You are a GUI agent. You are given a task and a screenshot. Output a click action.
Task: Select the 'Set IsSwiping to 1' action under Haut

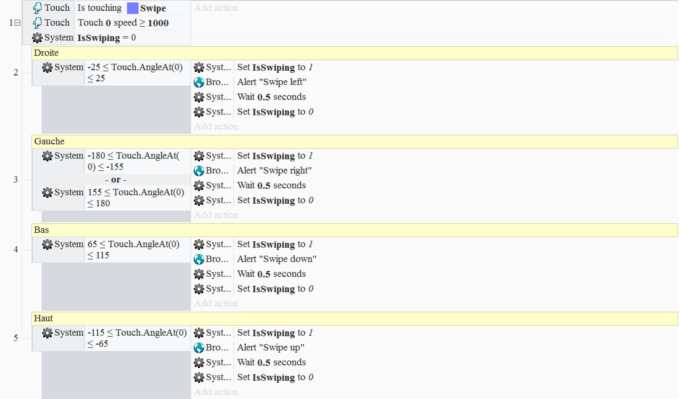[x=275, y=333]
